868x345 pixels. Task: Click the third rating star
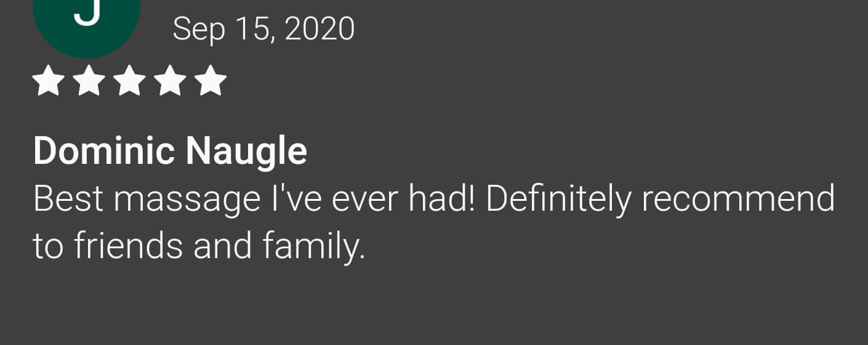pyautogui.click(x=129, y=81)
